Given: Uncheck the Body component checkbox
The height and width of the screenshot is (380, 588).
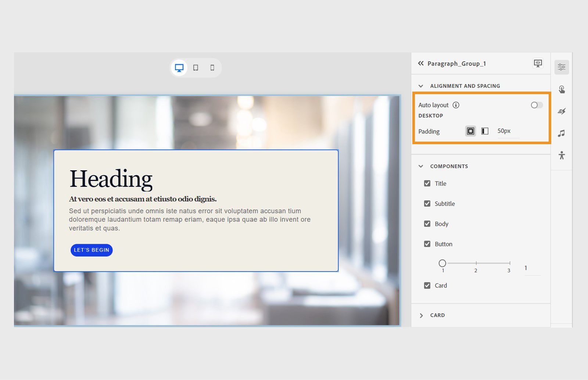Looking at the screenshot, I should coord(427,223).
